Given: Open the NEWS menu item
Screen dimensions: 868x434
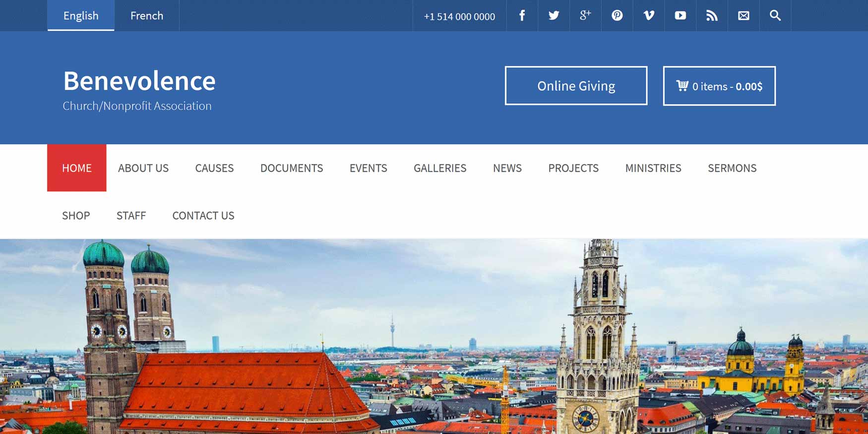Looking at the screenshot, I should [x=507, y=168].
